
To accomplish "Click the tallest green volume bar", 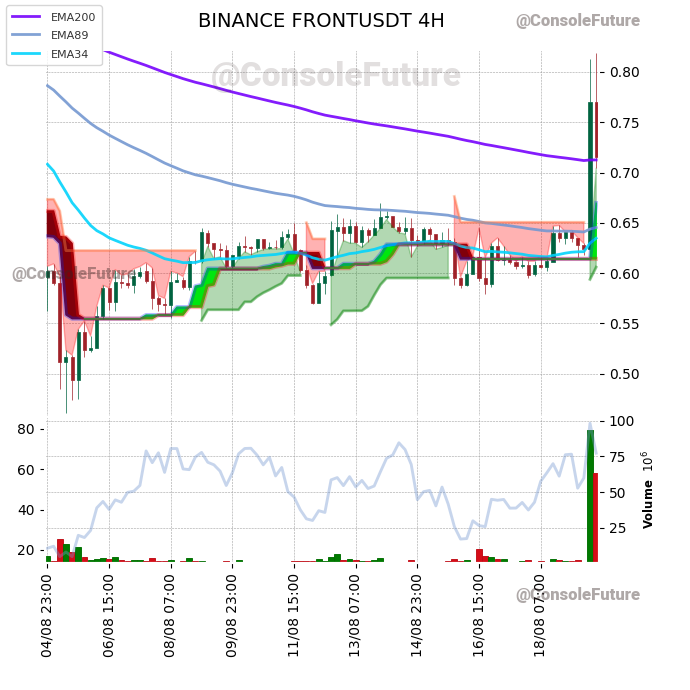I will pyautogui.click(x=591, y=496).
